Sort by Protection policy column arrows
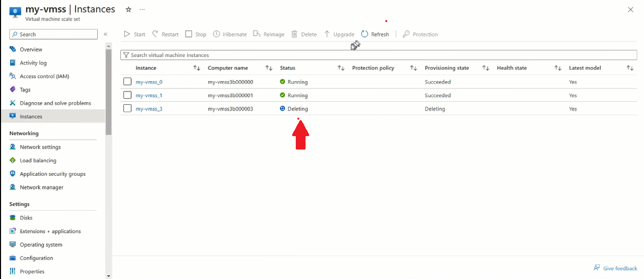This screenshot has height=279, width=644. point(413,68)
